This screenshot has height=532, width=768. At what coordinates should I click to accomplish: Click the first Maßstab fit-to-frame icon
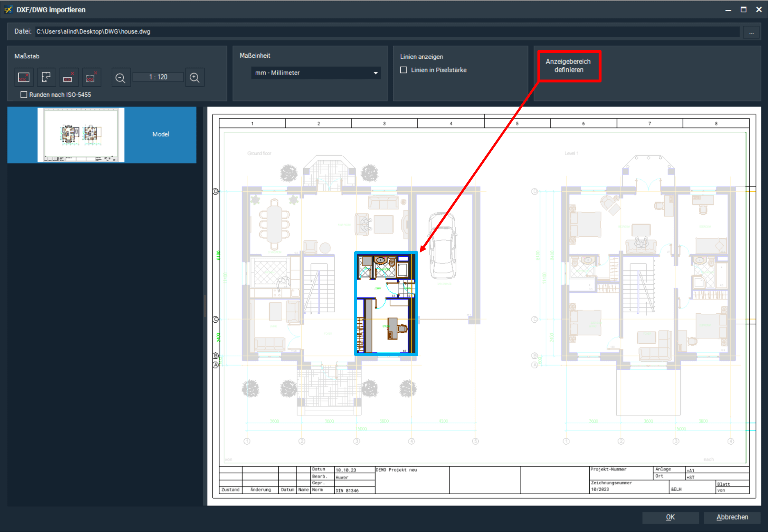point(24,77)
